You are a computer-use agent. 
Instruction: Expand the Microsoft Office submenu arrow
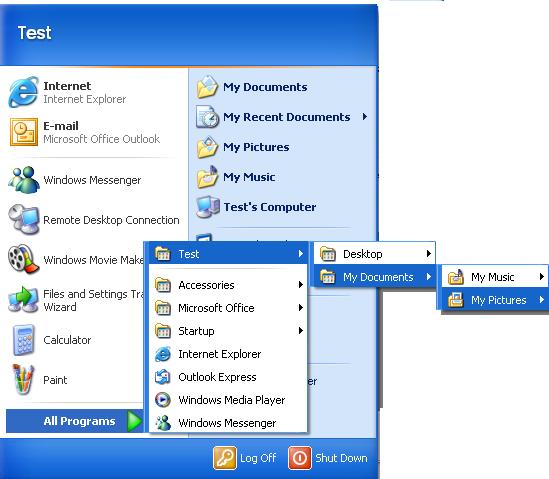coord(300,307)
